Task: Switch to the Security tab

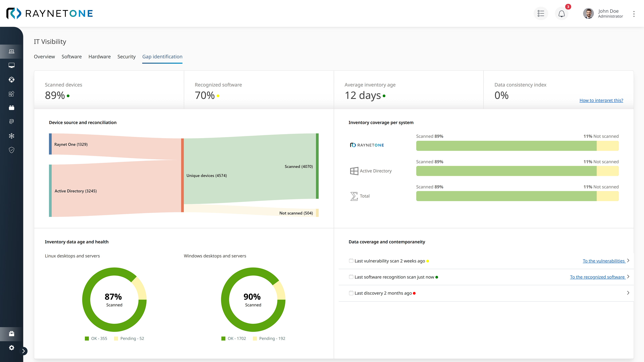Action: point(126,57)
